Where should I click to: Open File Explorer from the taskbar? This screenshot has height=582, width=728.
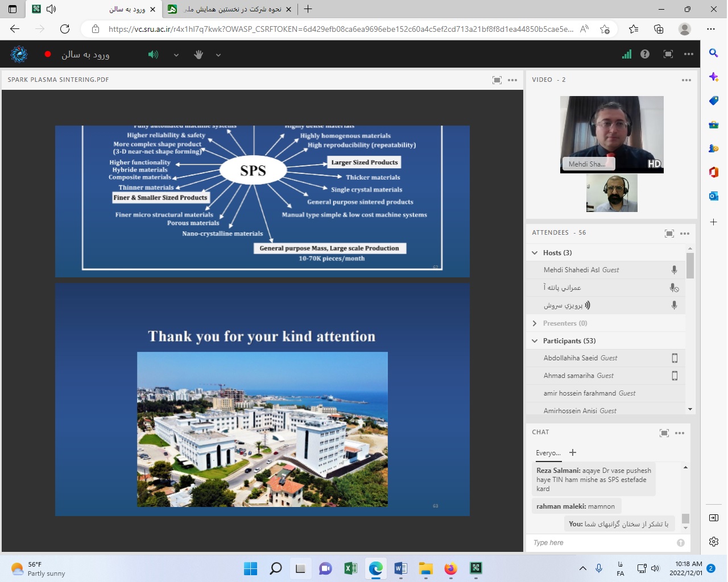click(425, 568)
